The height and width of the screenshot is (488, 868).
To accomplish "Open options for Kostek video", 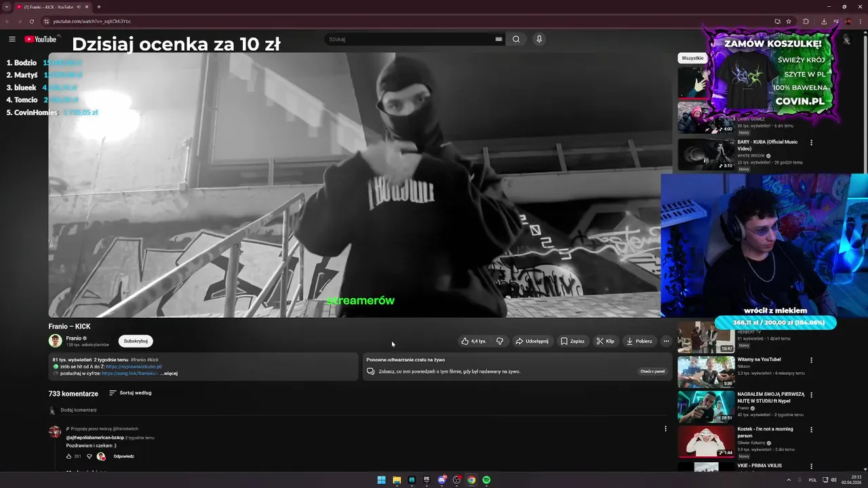I will (x=811, y=429).
